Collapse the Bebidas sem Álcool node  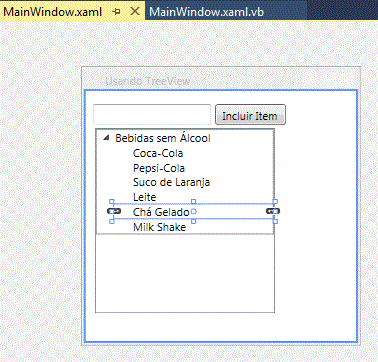106,138
